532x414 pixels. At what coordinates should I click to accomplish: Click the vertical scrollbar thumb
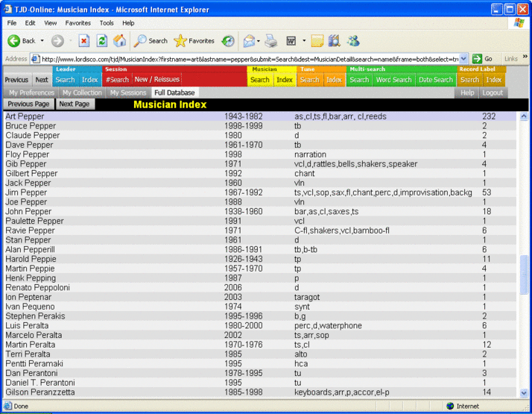click(x=524, y=275)
